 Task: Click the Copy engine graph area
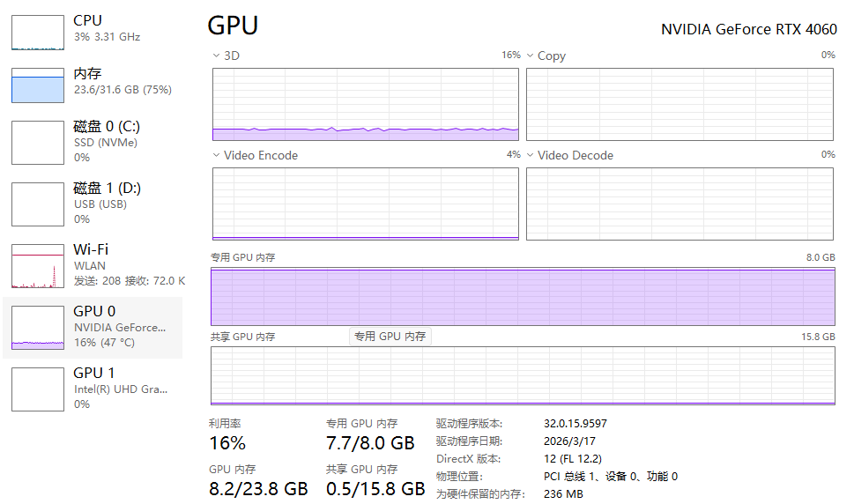tap(679, 105)
